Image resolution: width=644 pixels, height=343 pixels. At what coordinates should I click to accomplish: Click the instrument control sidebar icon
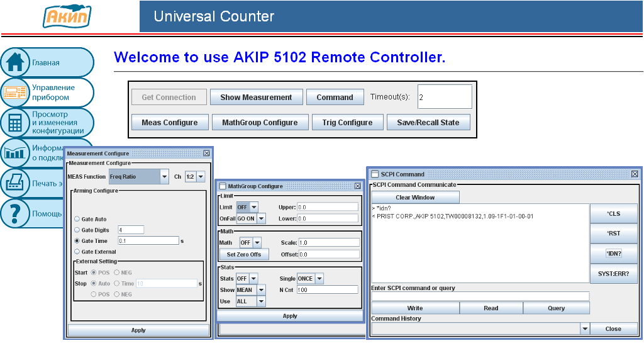click(x=15, y=93)
